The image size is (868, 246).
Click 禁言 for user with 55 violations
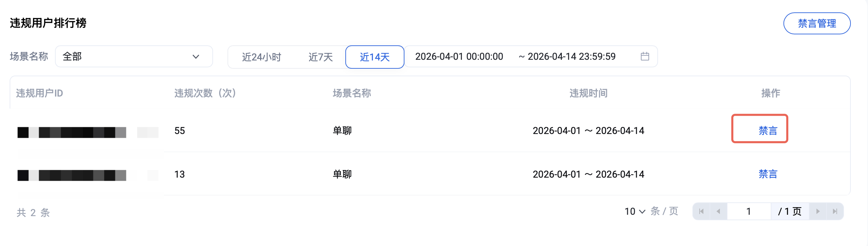(768, 131)
